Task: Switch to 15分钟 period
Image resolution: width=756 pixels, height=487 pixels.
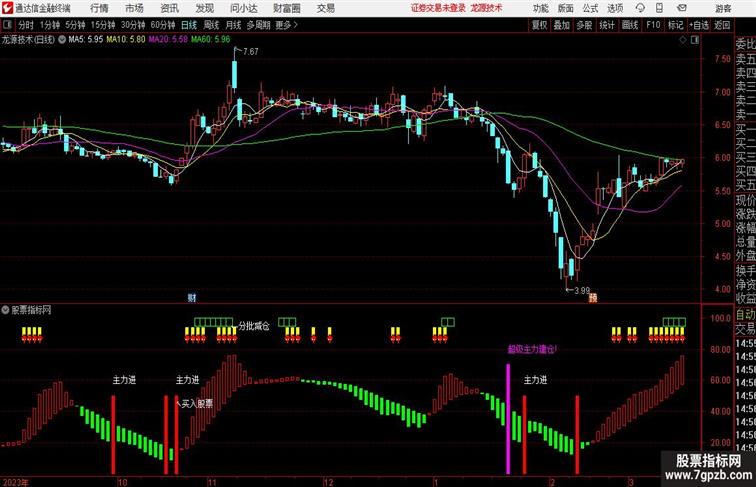Action: point(103,25)
